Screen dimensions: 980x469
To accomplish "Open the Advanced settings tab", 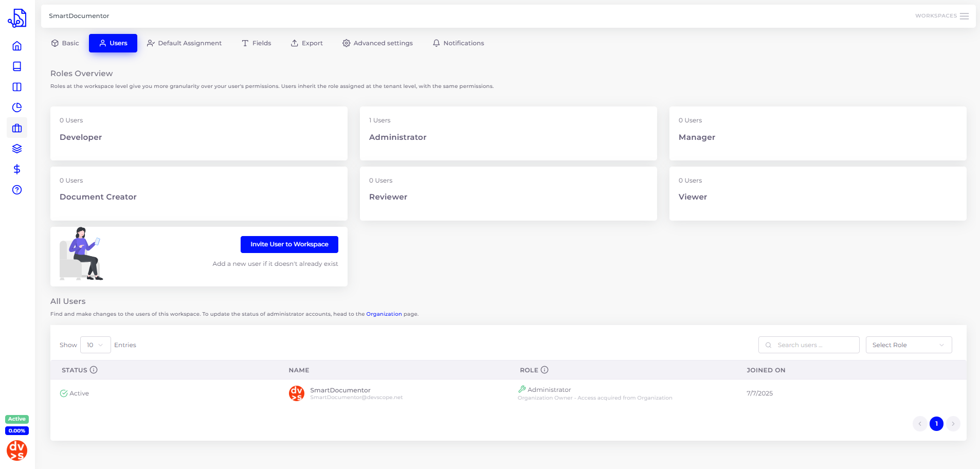I will coord(377,43).
